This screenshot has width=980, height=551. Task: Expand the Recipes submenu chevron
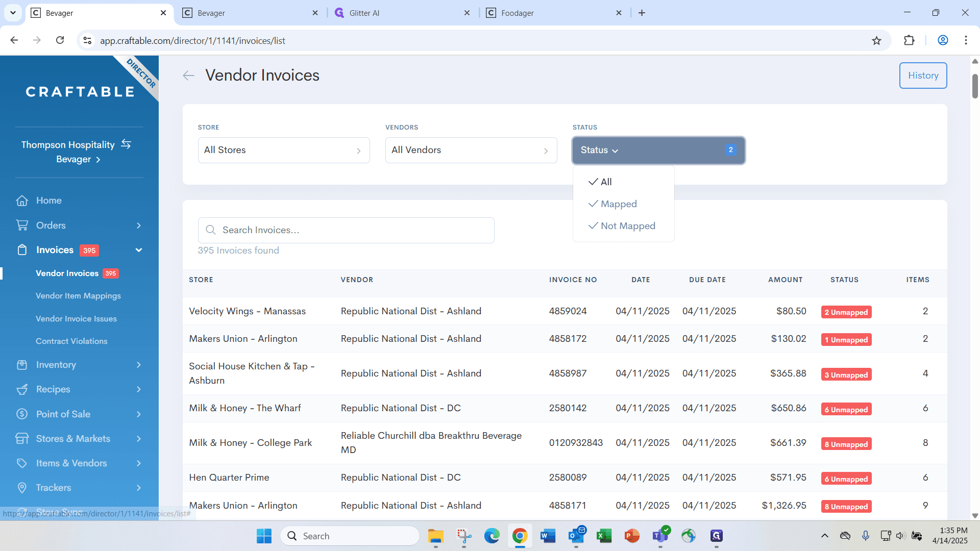pyautogui.click(x=139, y=389)
